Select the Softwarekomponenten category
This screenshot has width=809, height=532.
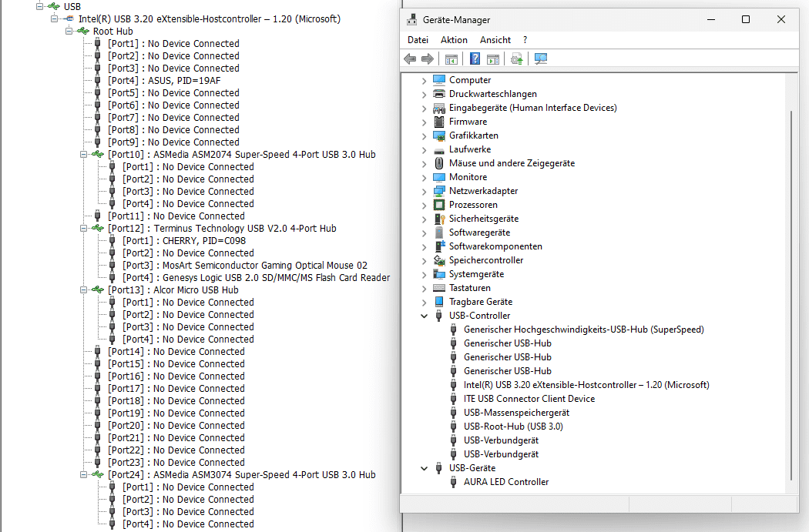pos(495,246)
